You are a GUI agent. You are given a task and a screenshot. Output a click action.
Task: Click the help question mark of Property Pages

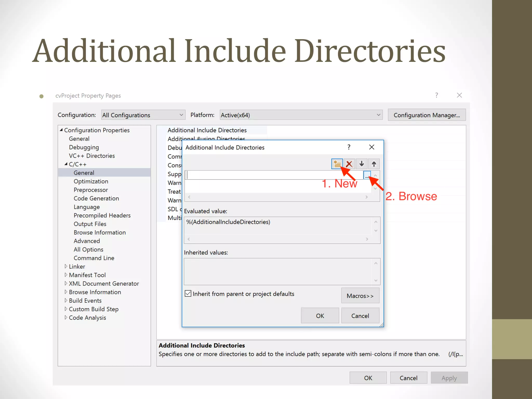tap(436, 95)
